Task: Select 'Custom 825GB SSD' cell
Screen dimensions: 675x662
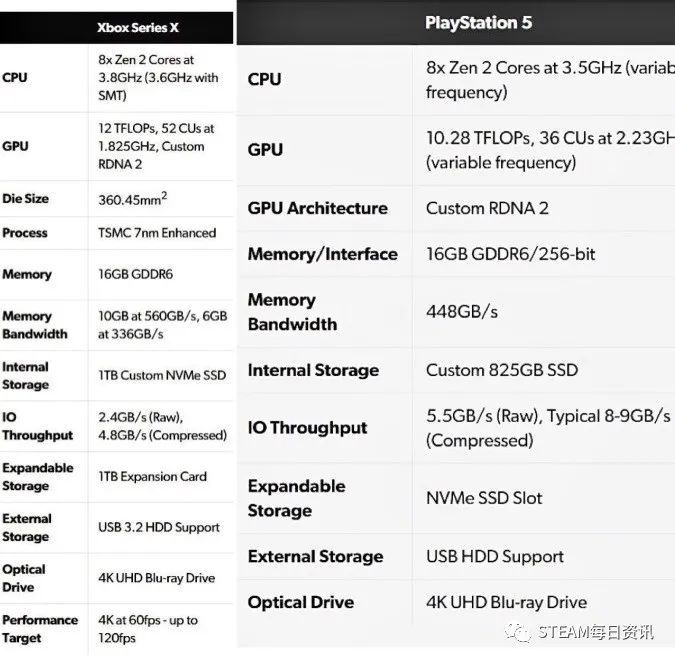Action: [502, 370]
